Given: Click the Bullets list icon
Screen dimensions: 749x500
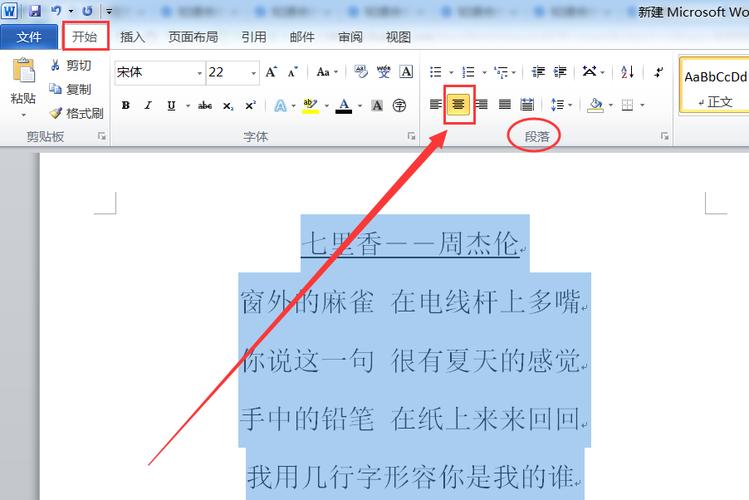Looking at the screenshot, I should point(436,72).
